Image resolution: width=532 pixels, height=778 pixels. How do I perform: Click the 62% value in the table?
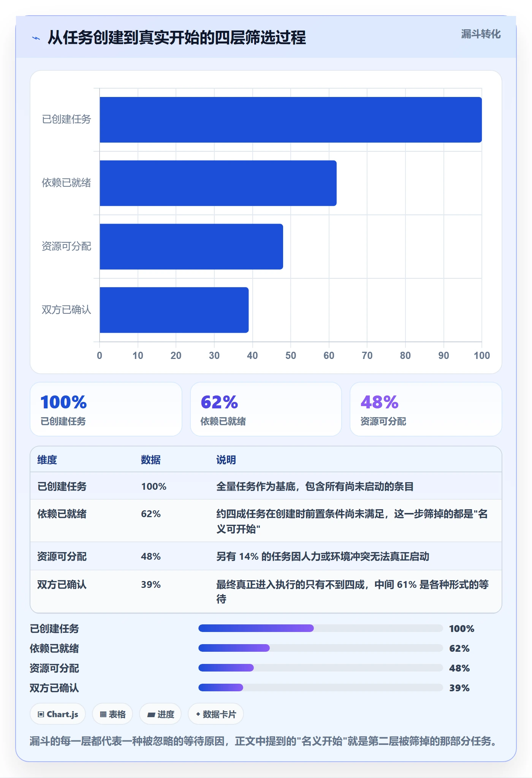click(151, 514)
